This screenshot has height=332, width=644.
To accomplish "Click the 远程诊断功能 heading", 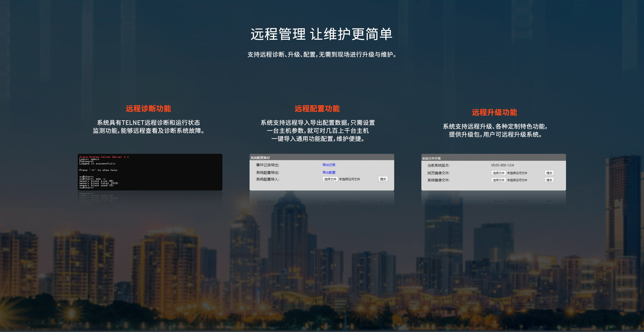I will pyautogui.click(x=148, y=108).
